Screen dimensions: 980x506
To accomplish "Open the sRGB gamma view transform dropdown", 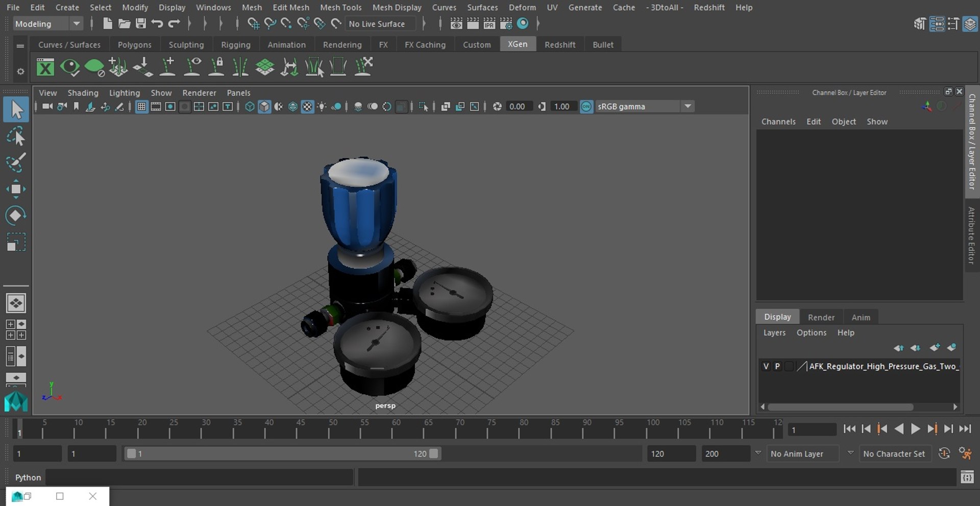I will pos(645,106).
